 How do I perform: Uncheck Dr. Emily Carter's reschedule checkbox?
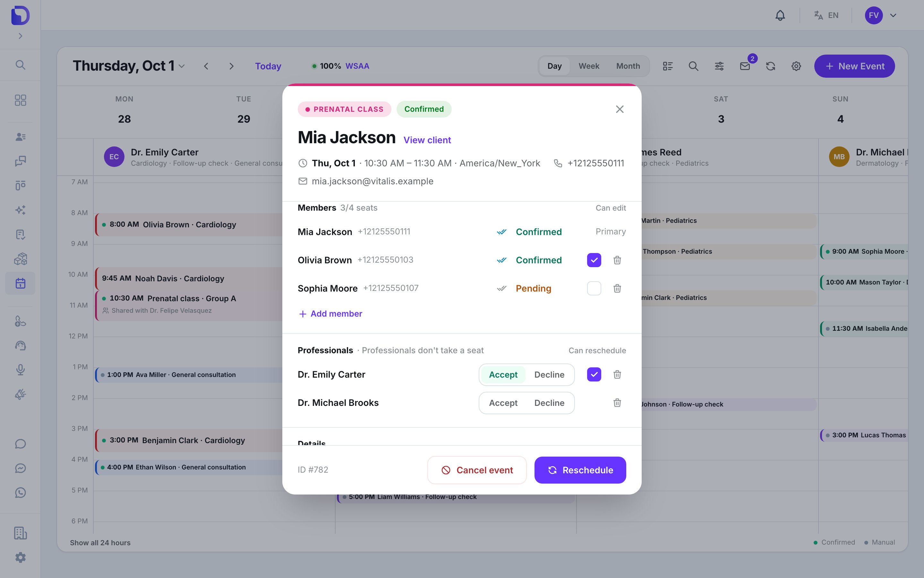coord(594,374)
